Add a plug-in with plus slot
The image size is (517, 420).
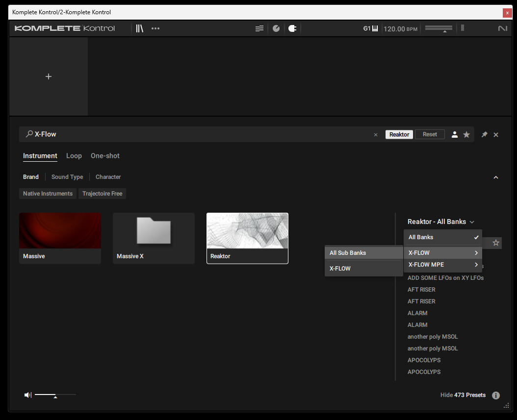49,76
